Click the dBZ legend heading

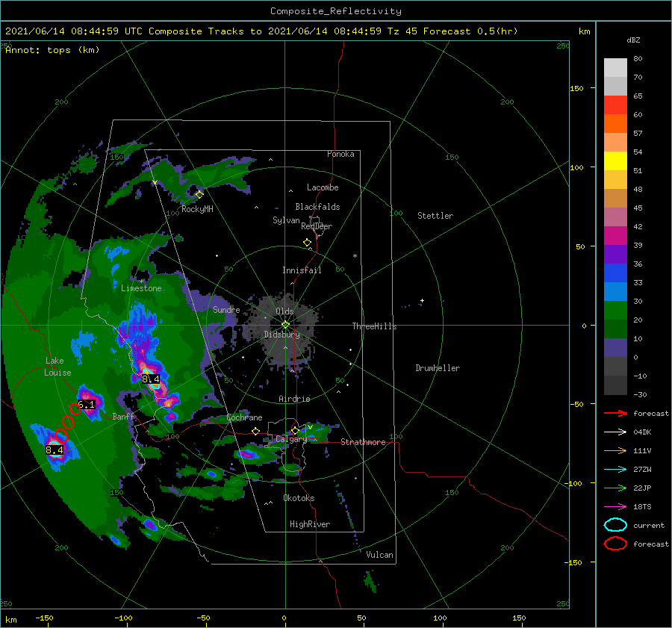tap(633, 40)
